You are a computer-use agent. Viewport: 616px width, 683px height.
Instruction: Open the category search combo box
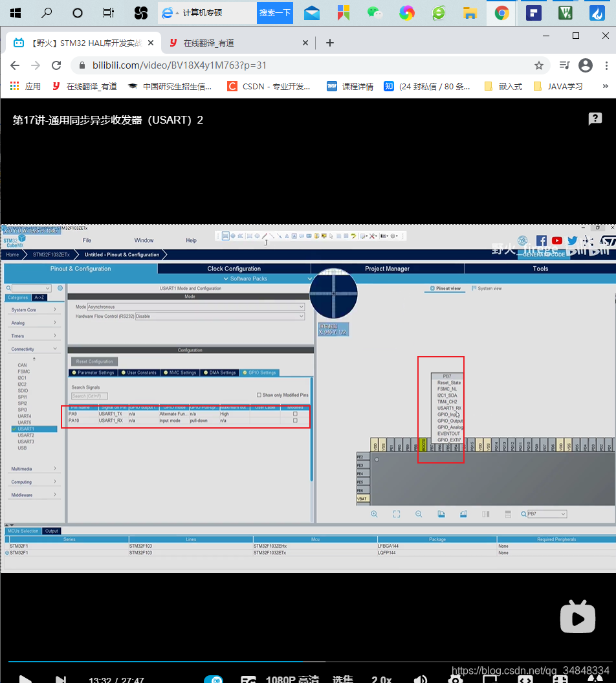click(31, 288)
